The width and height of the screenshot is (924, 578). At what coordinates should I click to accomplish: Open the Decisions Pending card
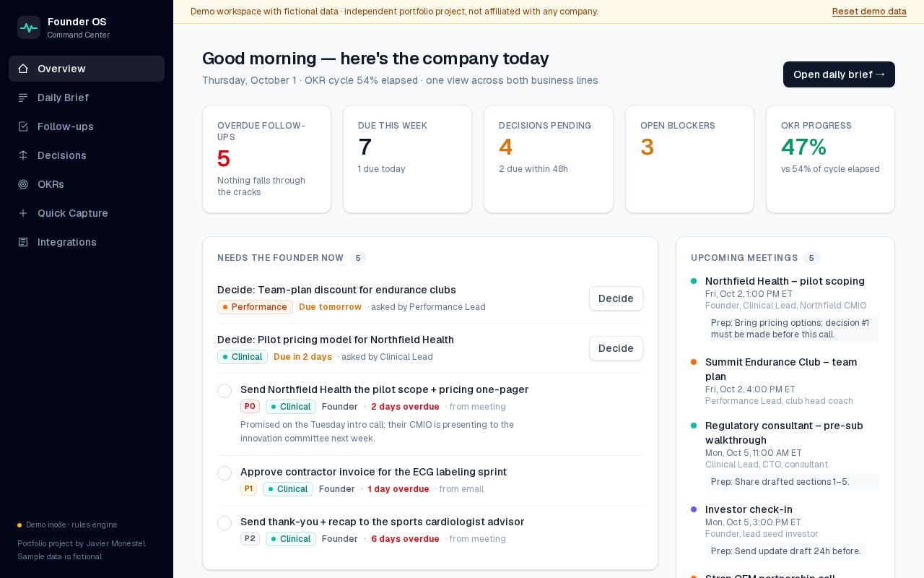point(549,159)
